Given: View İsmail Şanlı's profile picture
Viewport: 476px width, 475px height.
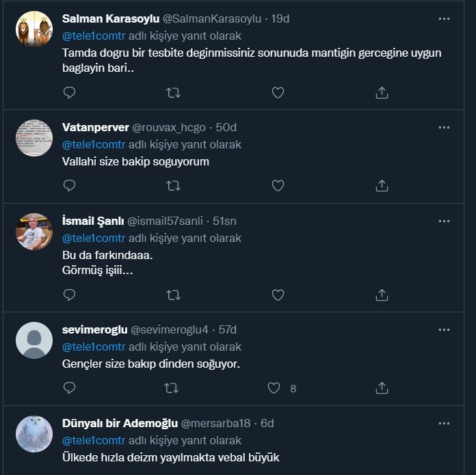Looking at the screenshot, I should [x=34, y=232].
